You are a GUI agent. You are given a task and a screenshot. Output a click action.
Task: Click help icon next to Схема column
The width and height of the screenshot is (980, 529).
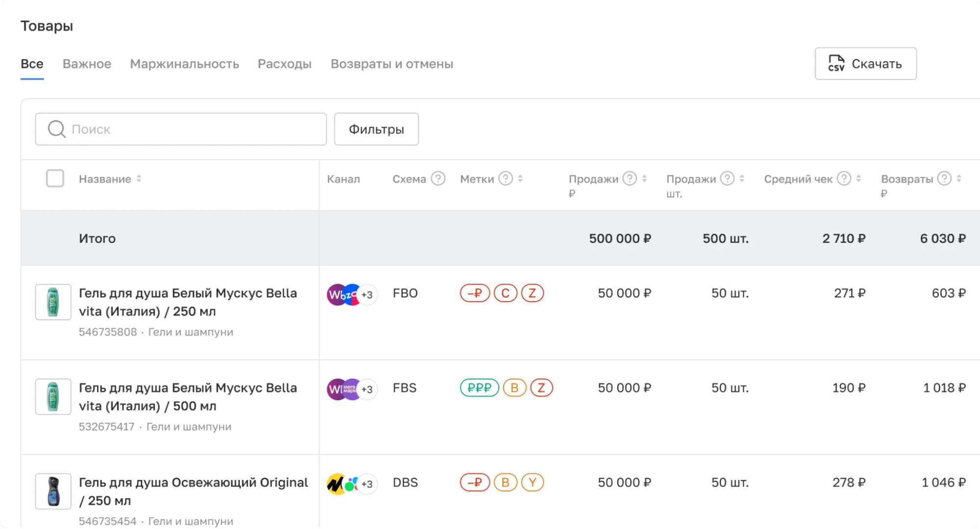(x=438, y=179)
